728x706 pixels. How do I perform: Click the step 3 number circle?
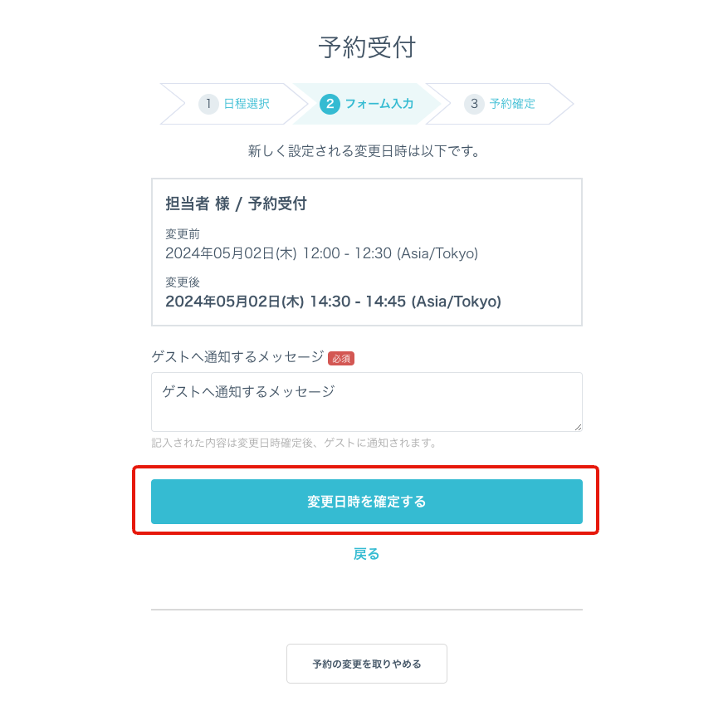click(x=474, y=104)
